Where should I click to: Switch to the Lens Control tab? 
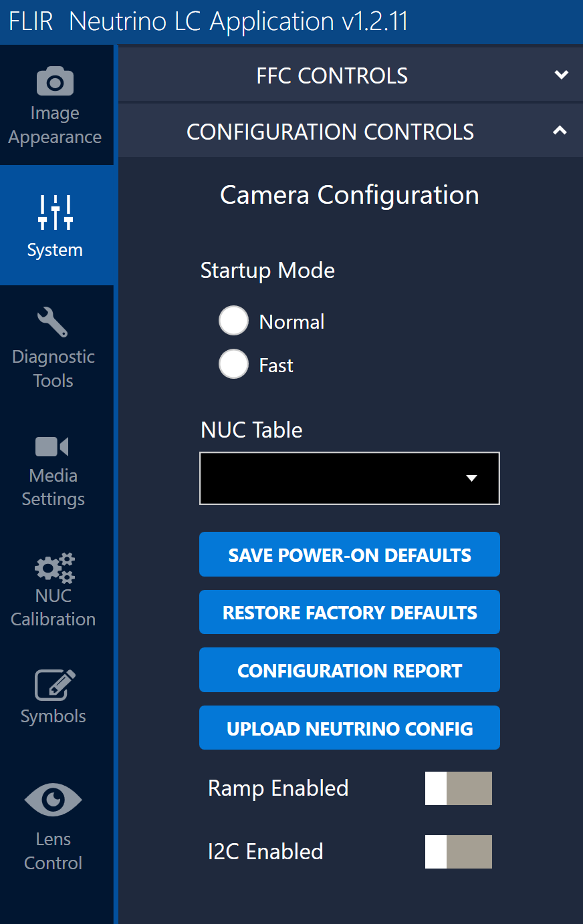coord(53,828)
